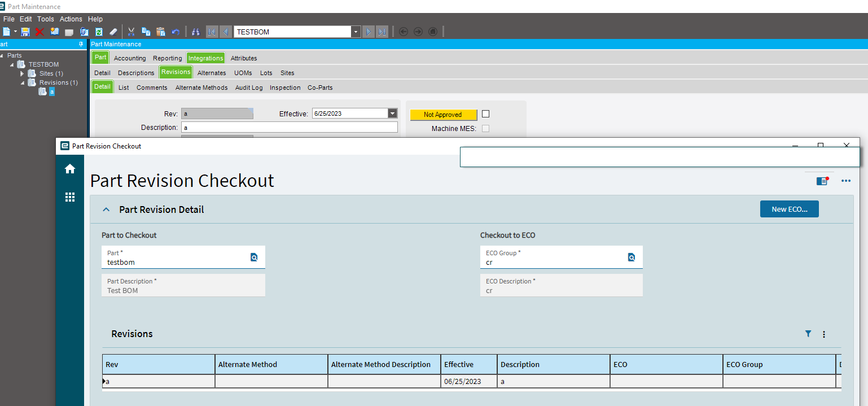Viewport: 868px width, 406px height.
Task: Open the apps grid icon in sidebar
Action: click(70, 197)
